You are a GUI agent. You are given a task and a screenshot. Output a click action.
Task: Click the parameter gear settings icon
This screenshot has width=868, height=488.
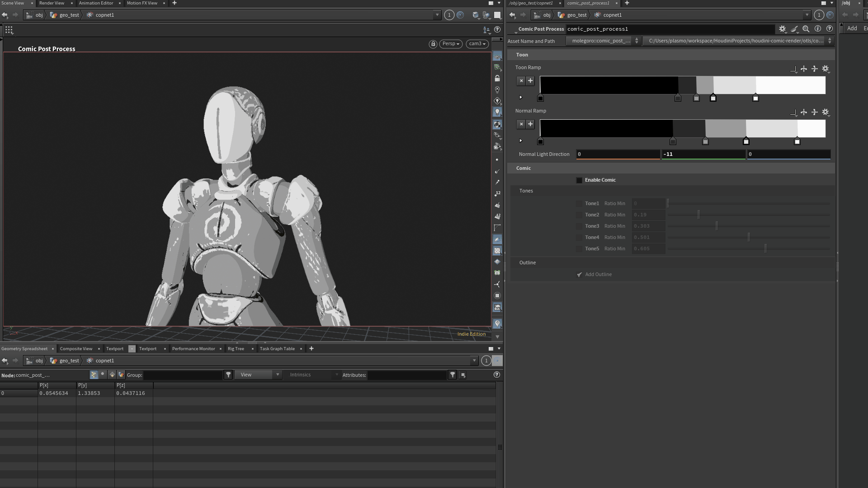click(782, 29)
